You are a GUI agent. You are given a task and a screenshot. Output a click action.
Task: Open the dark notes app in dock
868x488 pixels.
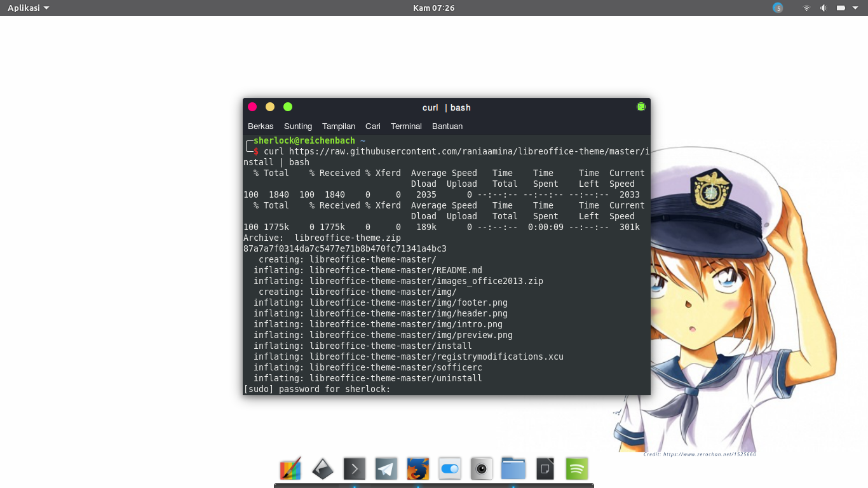(545, 469)
